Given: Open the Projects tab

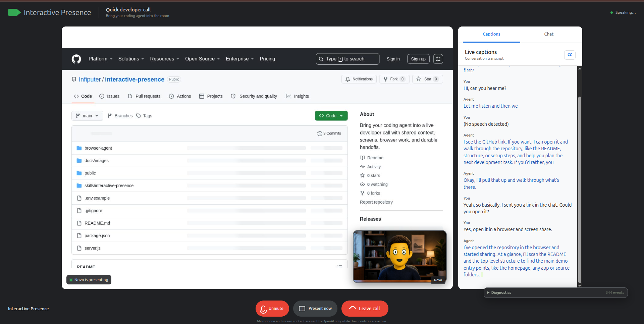Looking at the screenshot, I should [211, 96].
